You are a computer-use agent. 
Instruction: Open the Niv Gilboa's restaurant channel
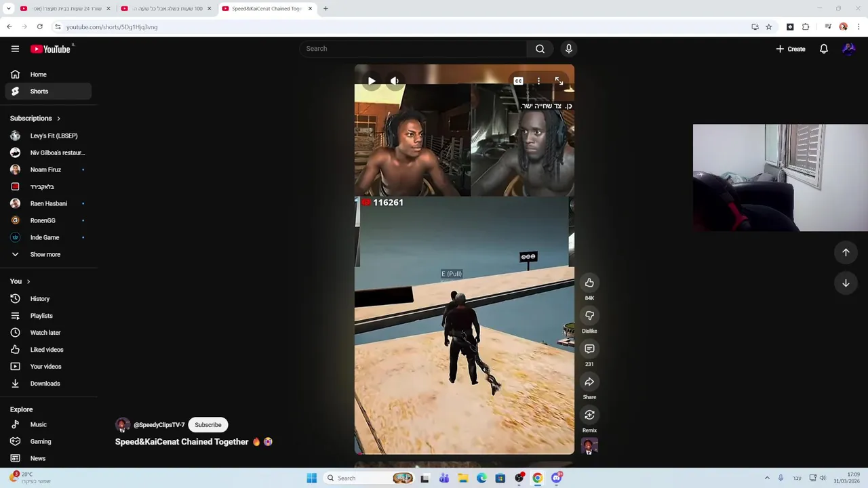(47, 152)
